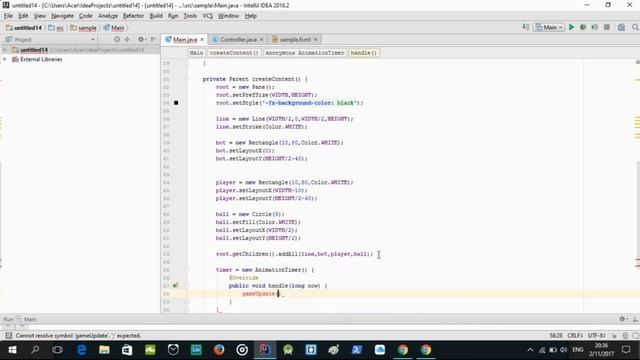This screenshot has height=360, width=640.
Task: Open the Run menu
Action: (x=173, y=16)
